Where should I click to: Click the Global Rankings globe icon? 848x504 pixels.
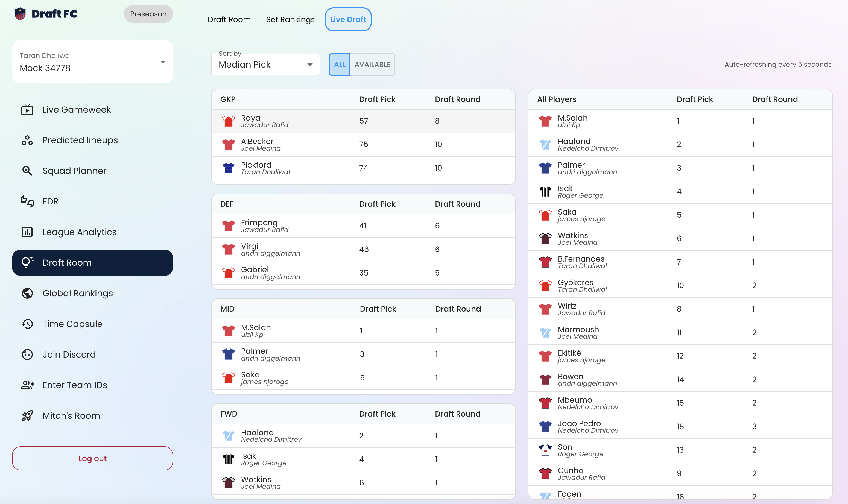coord(27,293)
